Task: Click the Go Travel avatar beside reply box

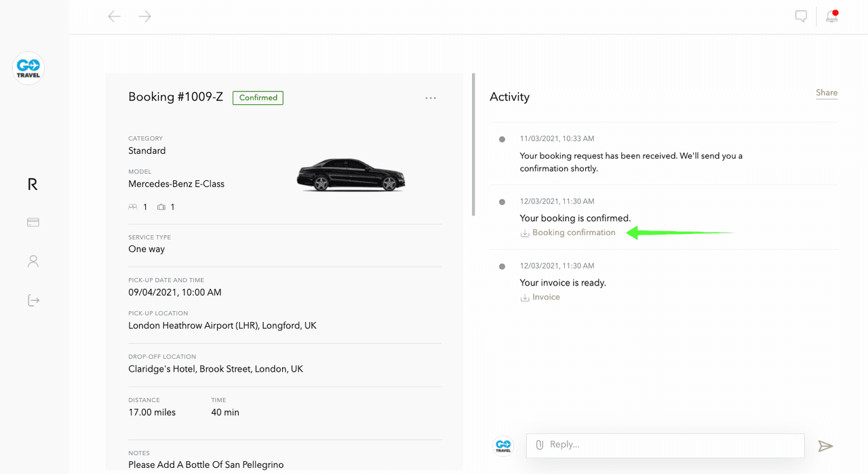Action: click(503, 446)
